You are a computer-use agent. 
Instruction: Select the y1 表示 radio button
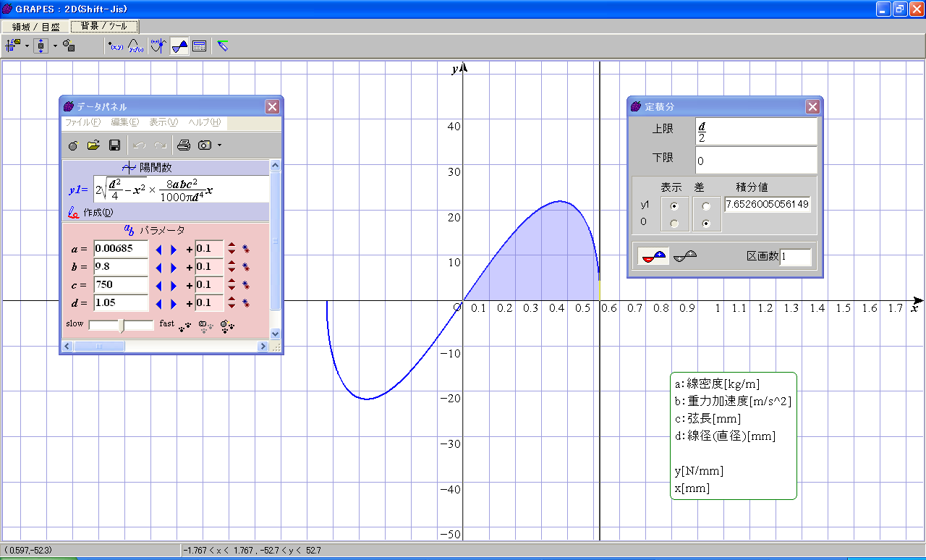[x=676, y=205]
